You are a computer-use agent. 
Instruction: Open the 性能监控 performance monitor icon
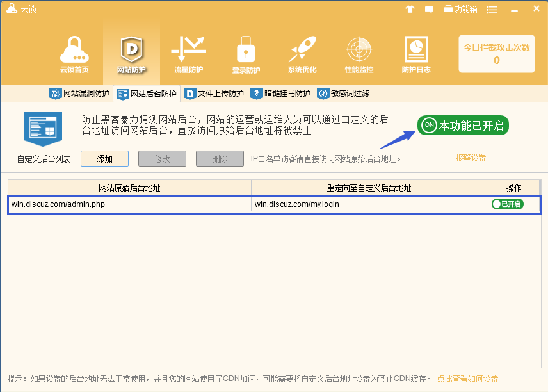[359, 50]
